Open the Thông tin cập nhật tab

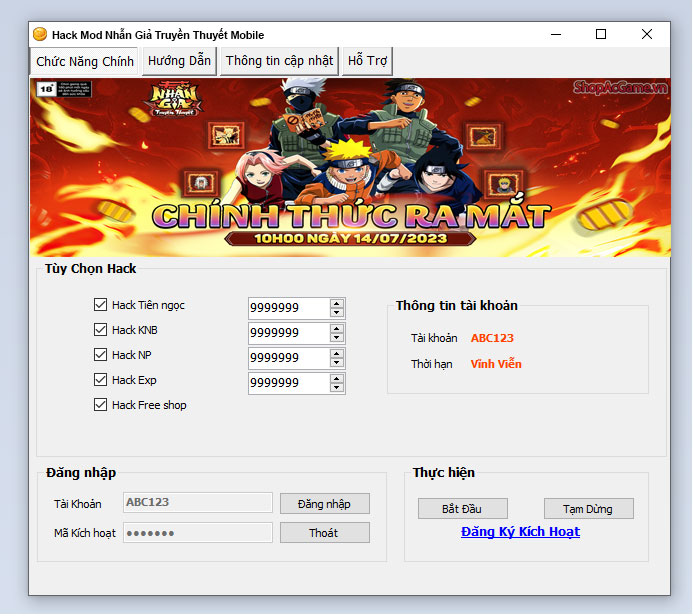[279, 61]
